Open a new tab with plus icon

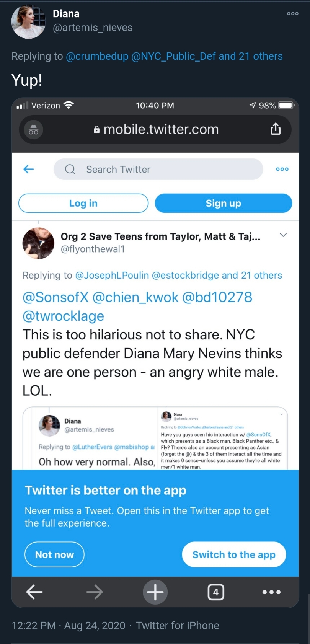pos(155,592)
